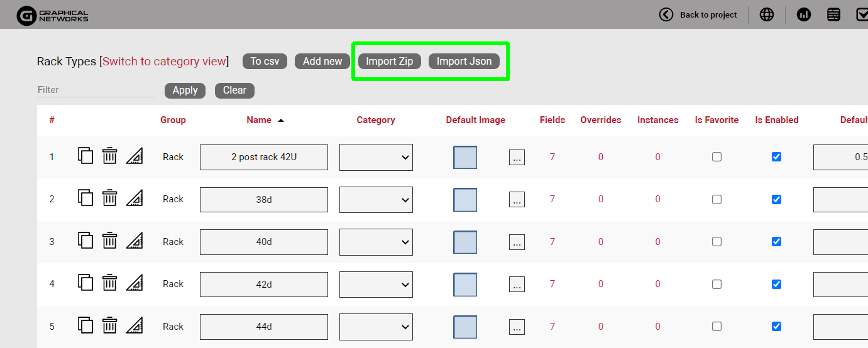Click the globe icon in header

[x=766, y=14]
